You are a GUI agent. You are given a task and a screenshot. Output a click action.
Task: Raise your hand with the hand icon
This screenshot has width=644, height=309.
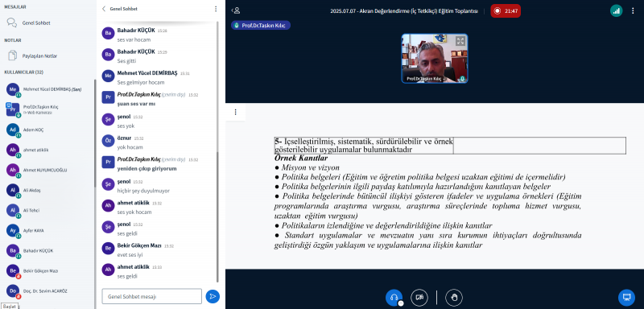[x=454, y=298]
